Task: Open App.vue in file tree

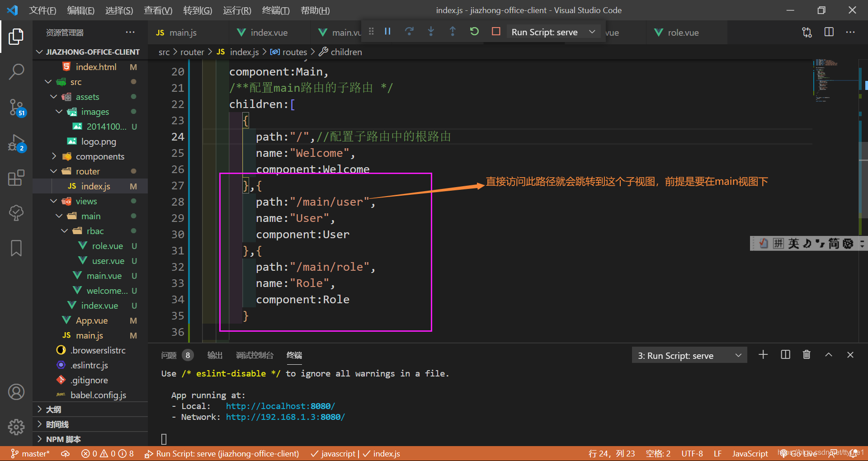Action: [92, 320]
